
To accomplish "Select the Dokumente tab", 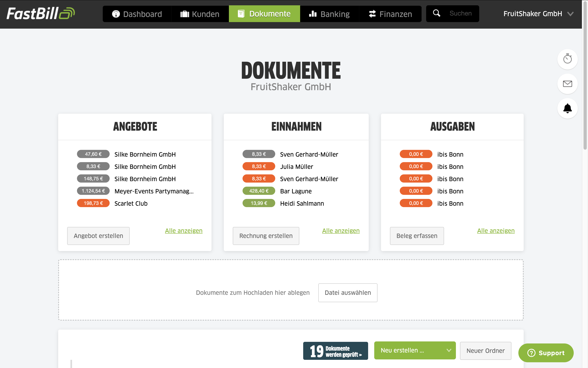I will point(264,14).
